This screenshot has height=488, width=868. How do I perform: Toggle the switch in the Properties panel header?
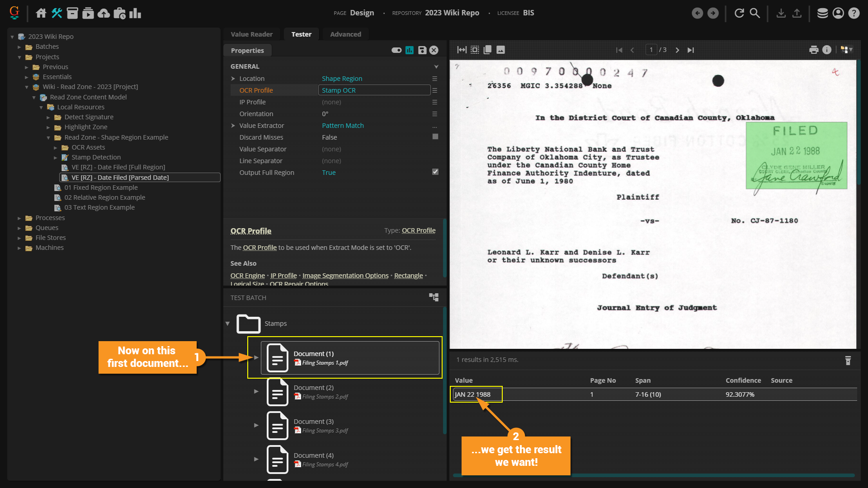(x=396, y=50)
